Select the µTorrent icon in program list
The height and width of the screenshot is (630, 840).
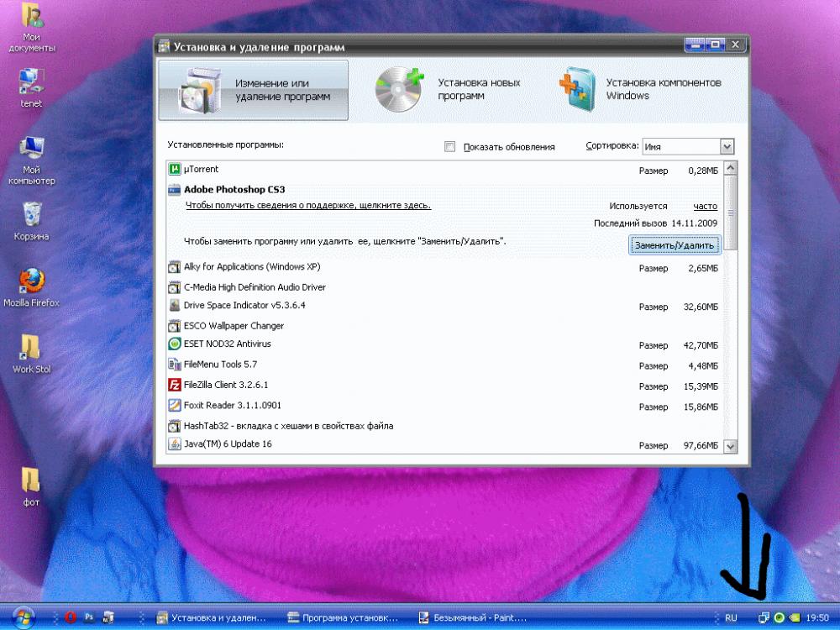click(x=174, y=170)
